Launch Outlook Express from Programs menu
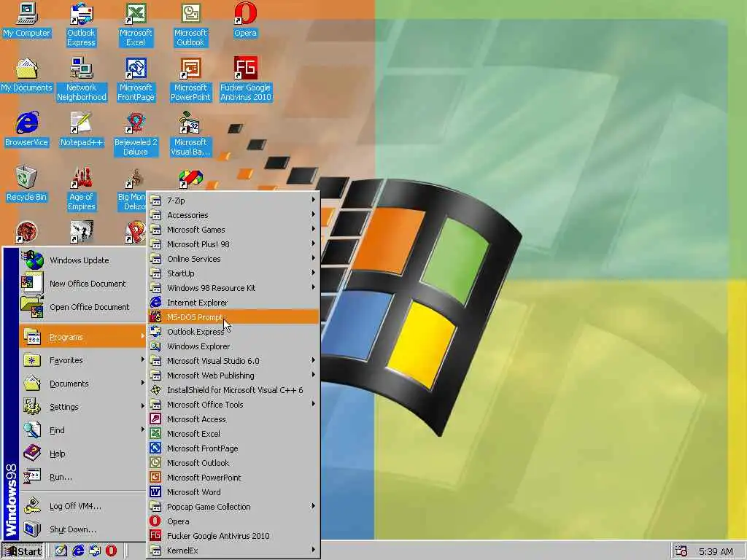The width and height of the screenshot is (747, 560). click(233, 332)
